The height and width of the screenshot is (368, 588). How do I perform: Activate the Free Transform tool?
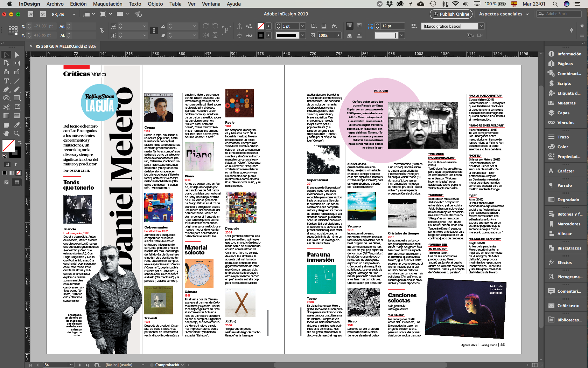point(17,107)
